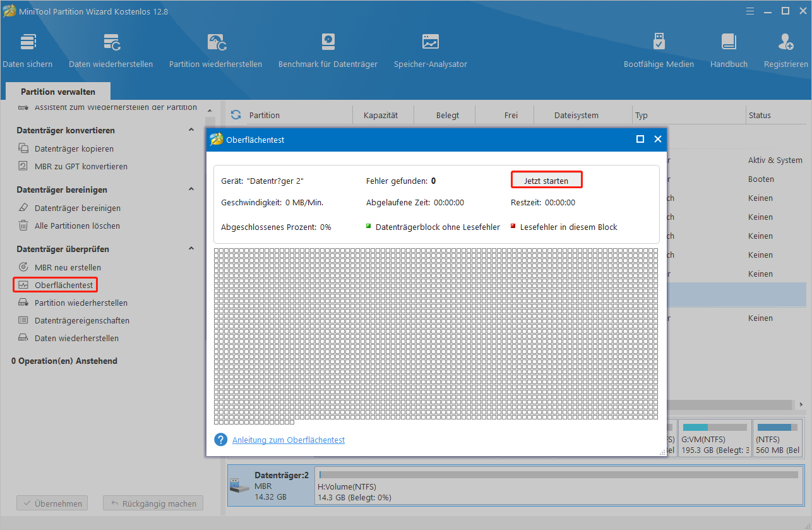Click first block in surface test grid
The image size is (812, 530).
point(217,251)
